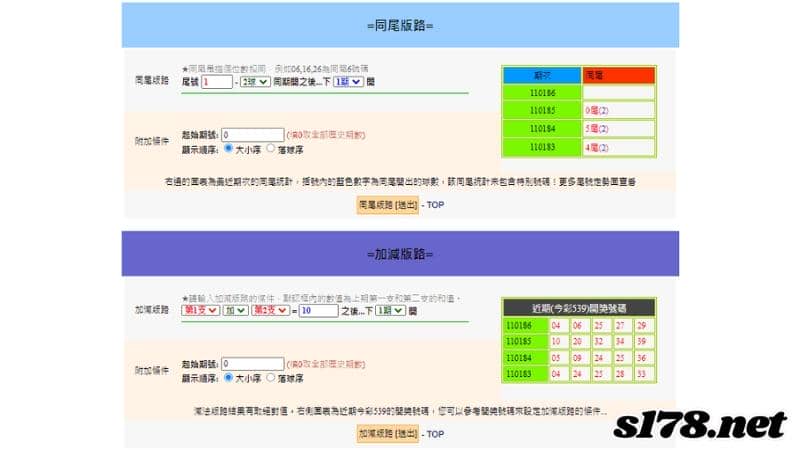
Task: Open the 2球 dropdown in 同尾版路
Action: point(255,82)
